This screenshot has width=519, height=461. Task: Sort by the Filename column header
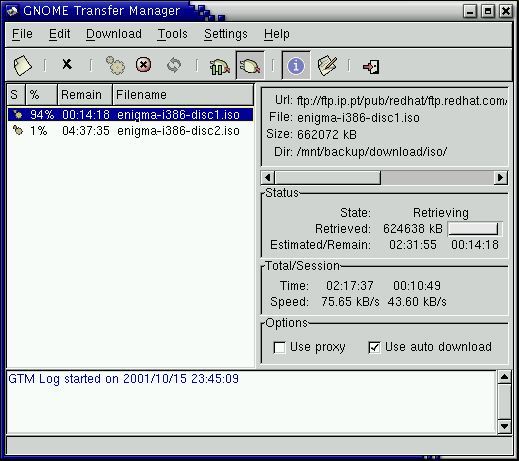(183, 95)
